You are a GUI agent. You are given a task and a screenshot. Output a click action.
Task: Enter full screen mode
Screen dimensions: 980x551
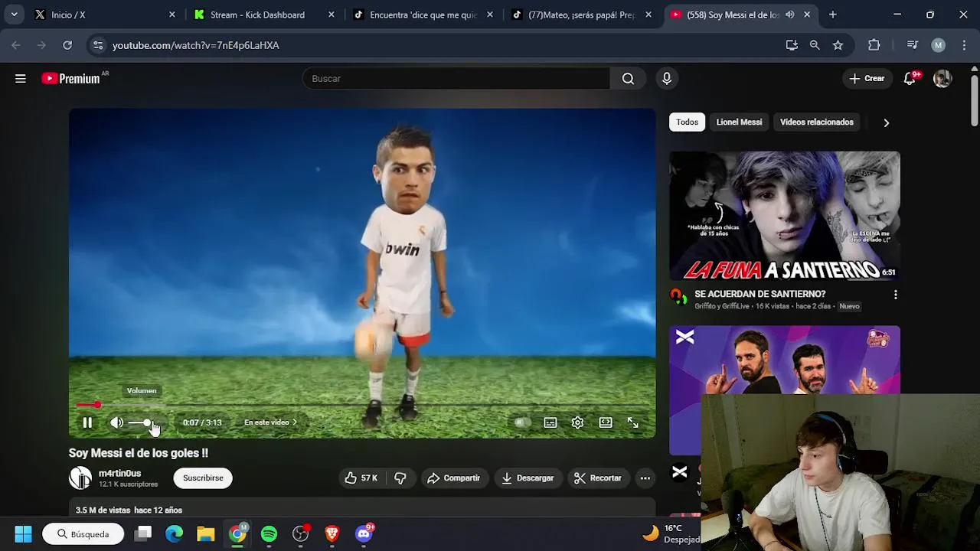point(633,422)
